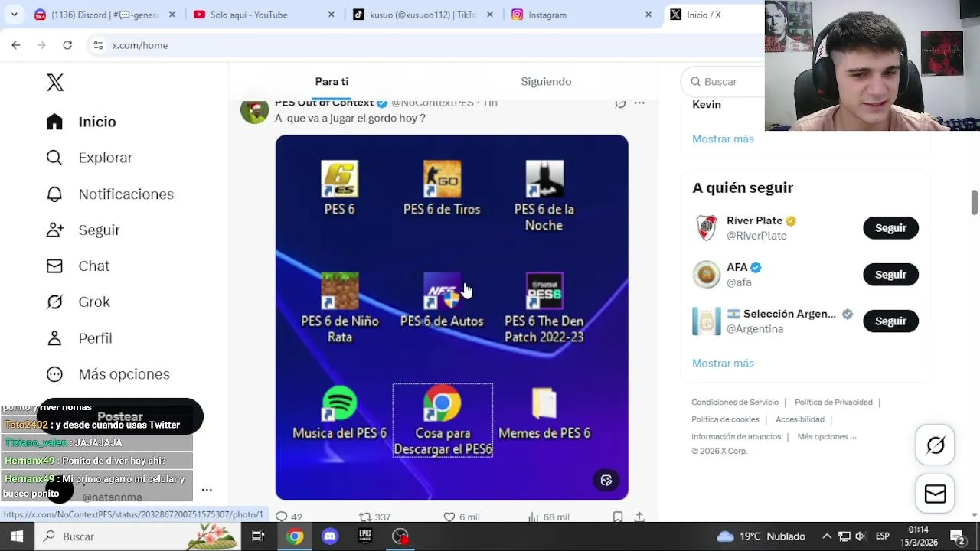Viewport: 980px width, 551px height.
Task: Close the Instagram tab
Action: coord(648,15)
